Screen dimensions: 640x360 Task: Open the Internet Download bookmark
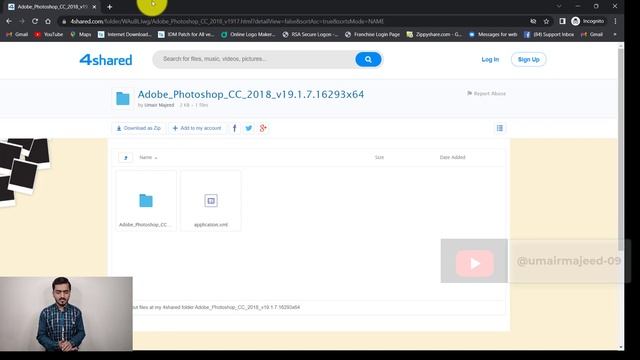click(x=124, y=35)
